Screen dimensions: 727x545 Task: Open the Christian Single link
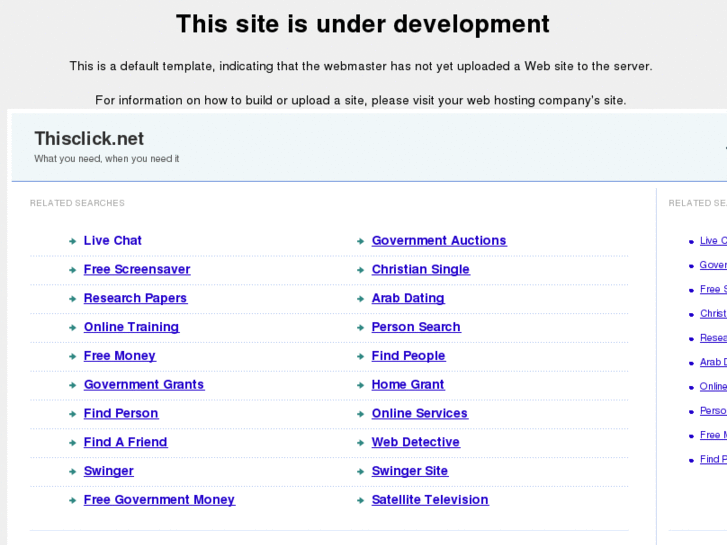[x=421, y=269]
